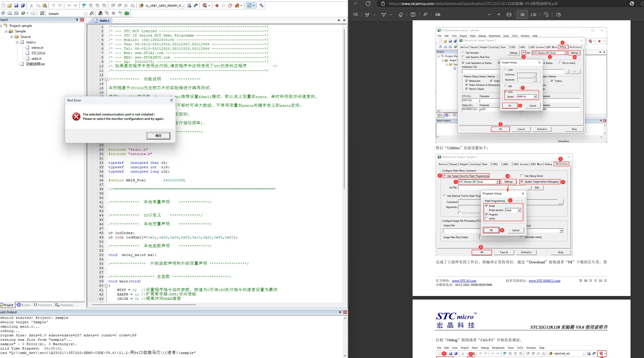Switch to the Templates tab in the project panel
Image resolution: width=644 pixels, height=358 pixels.
(65, 305)
